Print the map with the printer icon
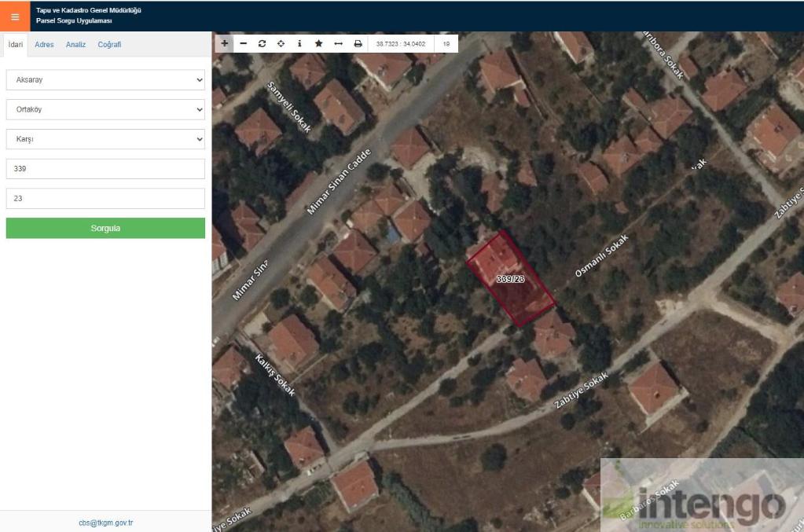Screen dimensions: 804x532 click(358, 43)
